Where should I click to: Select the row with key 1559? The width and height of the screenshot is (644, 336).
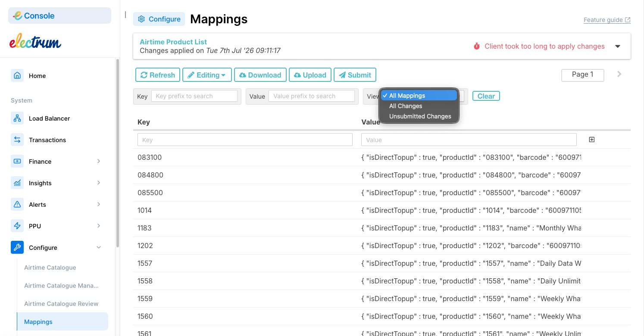[x=382, y=299]
